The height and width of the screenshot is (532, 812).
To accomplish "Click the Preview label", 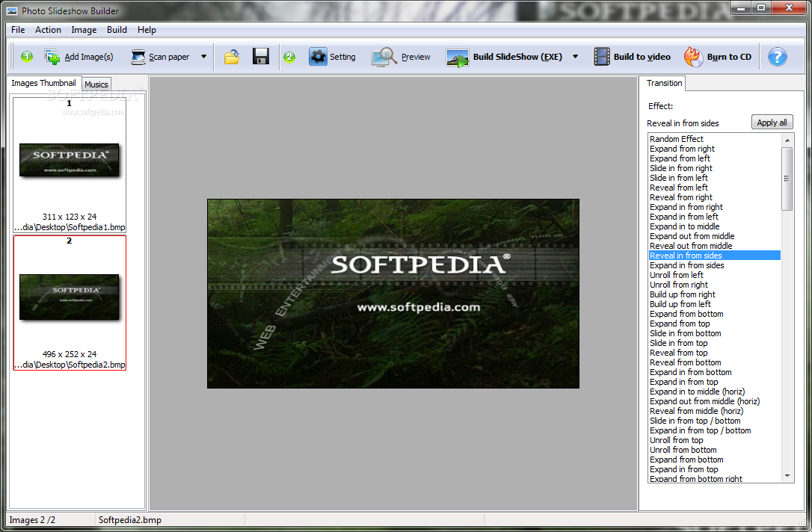I will [416, 57].
